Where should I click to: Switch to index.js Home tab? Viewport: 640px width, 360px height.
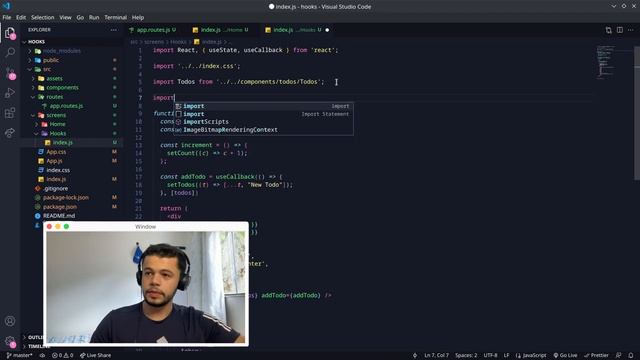[220, 30]
